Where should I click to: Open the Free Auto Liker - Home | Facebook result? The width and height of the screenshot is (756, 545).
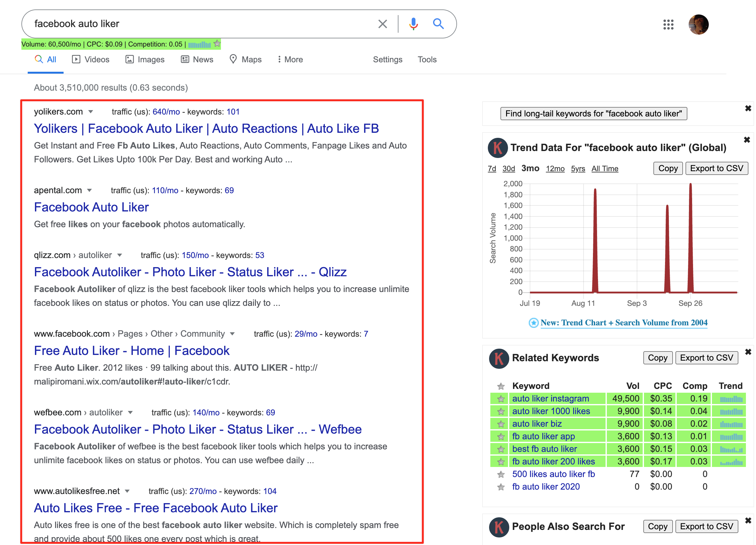[132, 351]
